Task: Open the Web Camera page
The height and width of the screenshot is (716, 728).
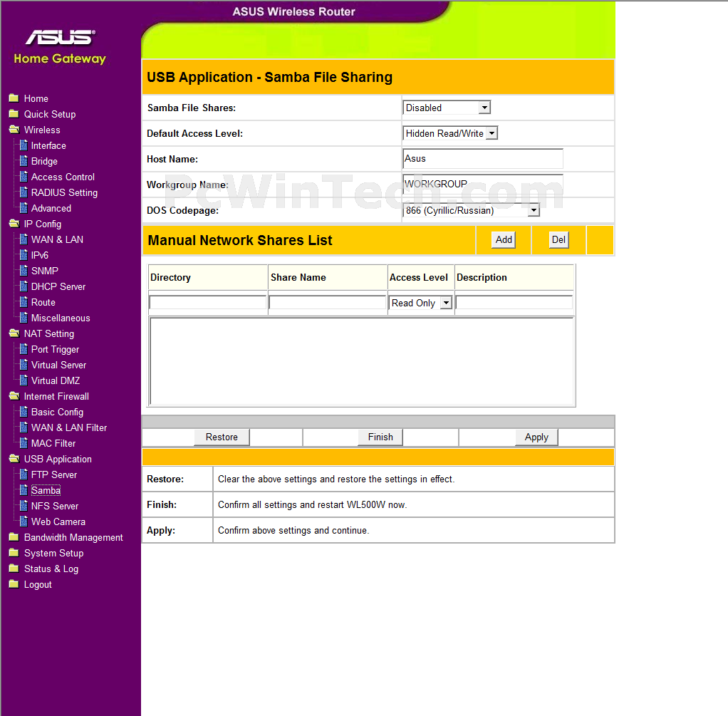Action: [58, 522]
